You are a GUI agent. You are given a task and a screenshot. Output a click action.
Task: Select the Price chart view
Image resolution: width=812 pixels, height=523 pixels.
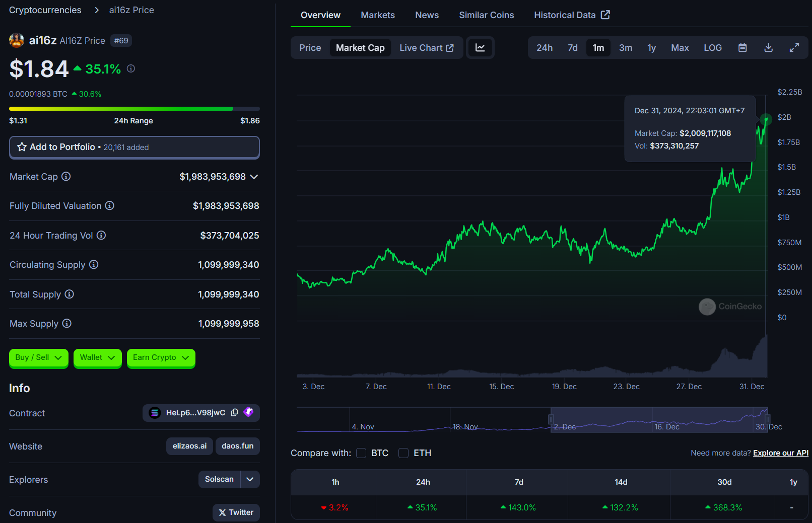[x=310, y=48]
